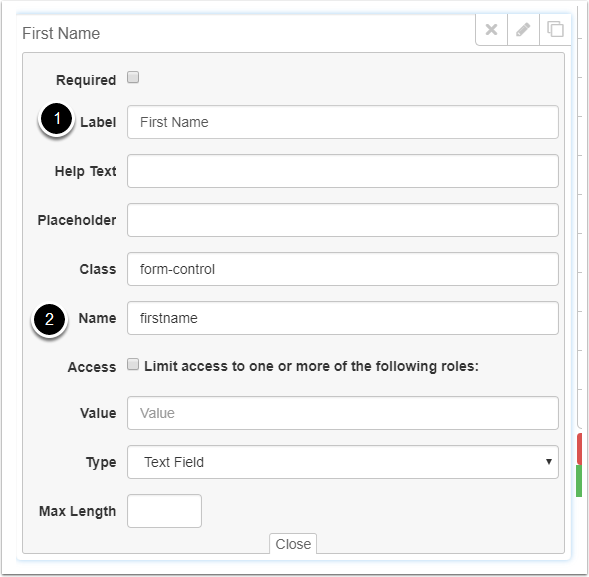This screenshot has width=589, height=577.
Task: Click the bold Placeholder label text
Action: (77, 220)
